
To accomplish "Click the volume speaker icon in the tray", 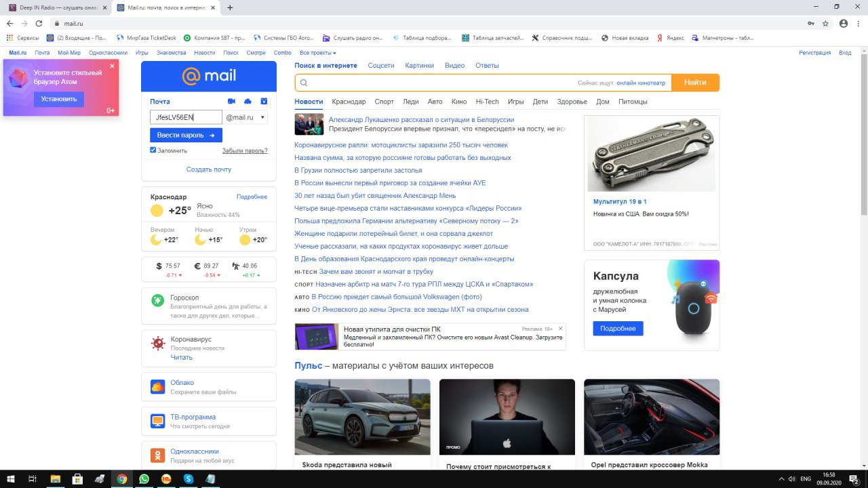I will (x=791, y=479).
